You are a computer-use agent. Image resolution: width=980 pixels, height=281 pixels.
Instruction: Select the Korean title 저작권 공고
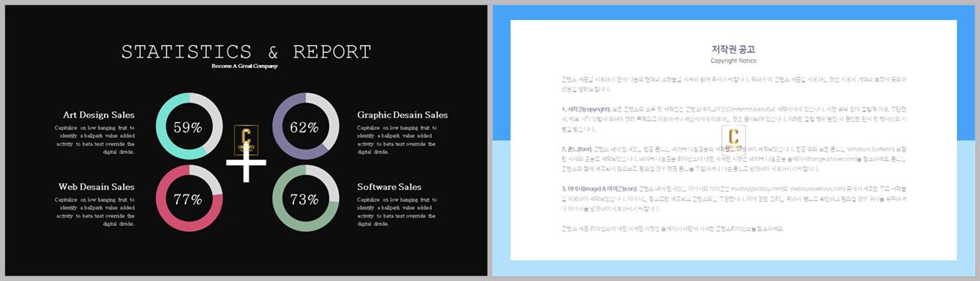(733, 50)
